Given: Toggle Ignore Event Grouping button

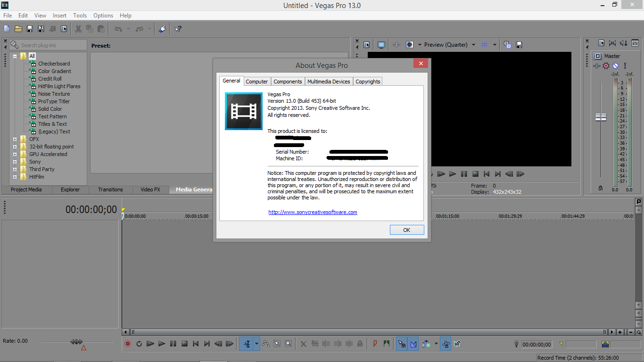Looking at the screenshot, I should pyautogui.click(x=457, y=344).
